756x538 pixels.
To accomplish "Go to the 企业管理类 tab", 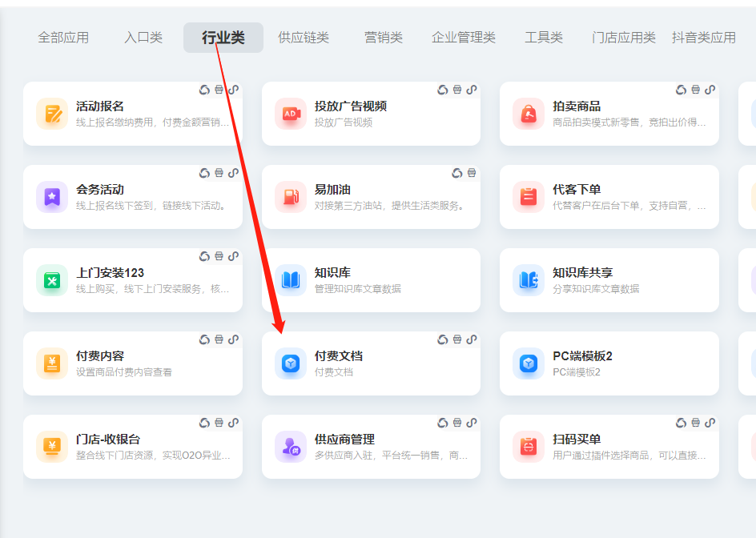I will (x=464, y=38).
